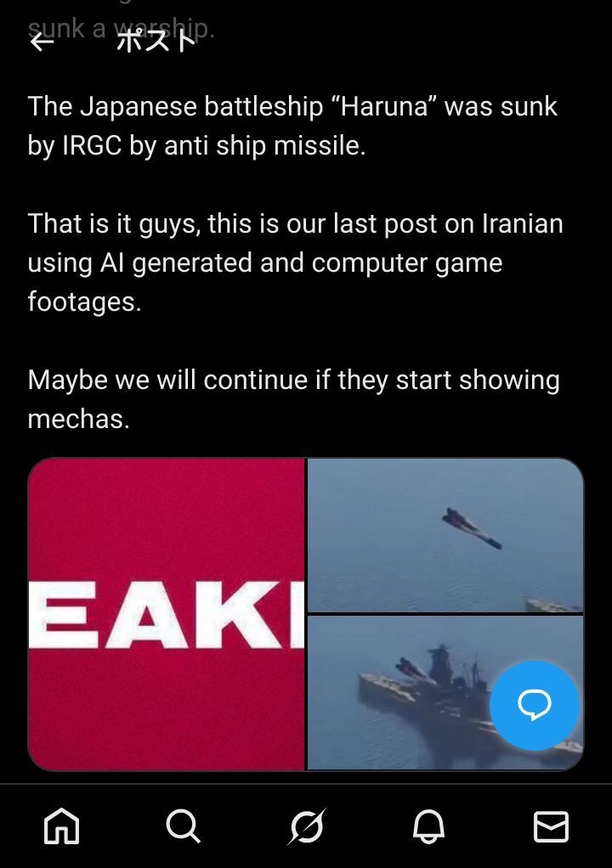612x868 pixels.
Task: Open the Grok slashed-circle icon
Action: (x=306, y=826)
